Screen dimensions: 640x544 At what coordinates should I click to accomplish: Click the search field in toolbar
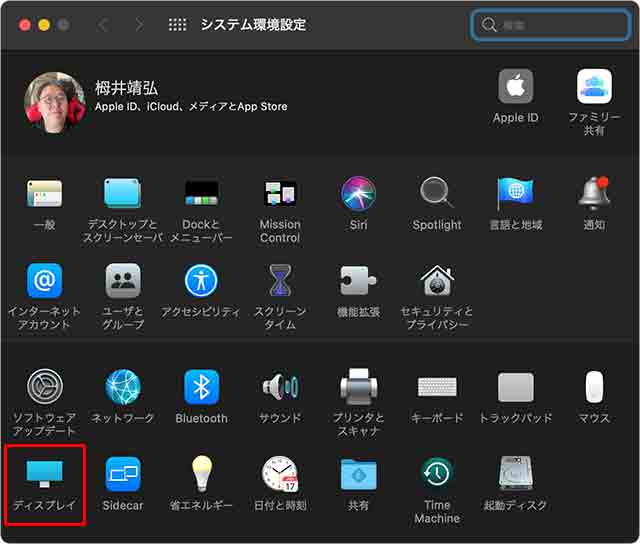[x=549, y=24]
